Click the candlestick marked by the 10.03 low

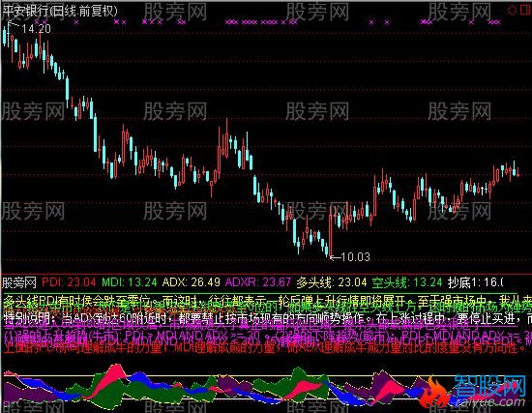click(331, 231)
